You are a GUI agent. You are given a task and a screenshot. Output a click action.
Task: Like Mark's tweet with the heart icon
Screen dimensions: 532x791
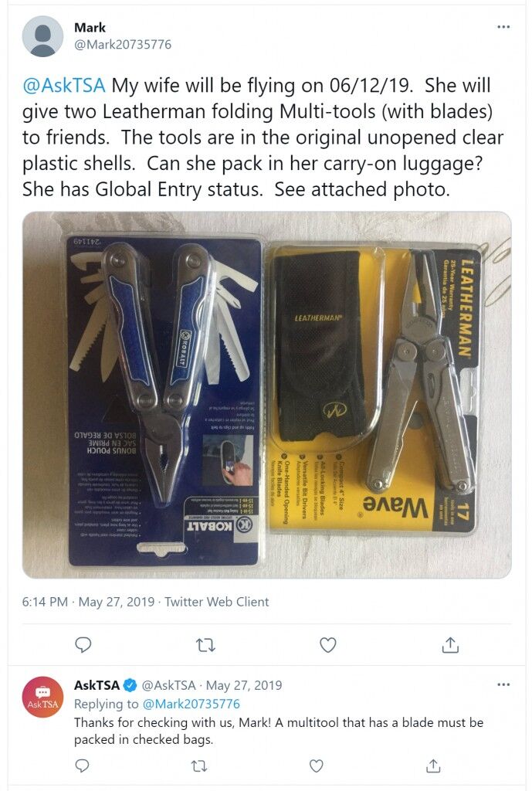328,645
